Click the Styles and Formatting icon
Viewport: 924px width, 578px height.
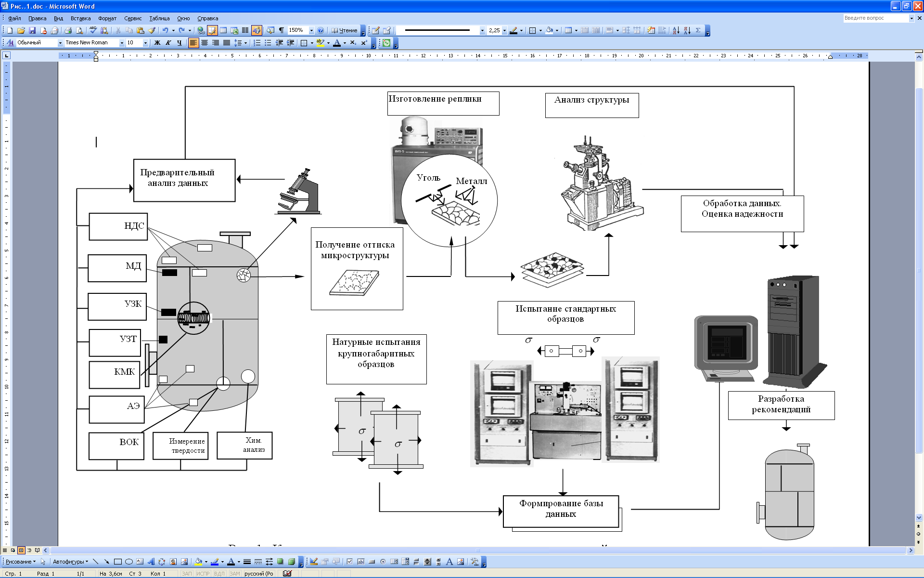click(10, 43)
